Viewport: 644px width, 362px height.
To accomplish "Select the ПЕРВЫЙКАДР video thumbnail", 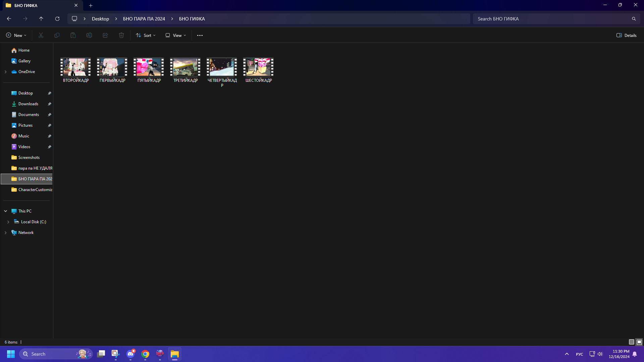I will tap(112, 67).
